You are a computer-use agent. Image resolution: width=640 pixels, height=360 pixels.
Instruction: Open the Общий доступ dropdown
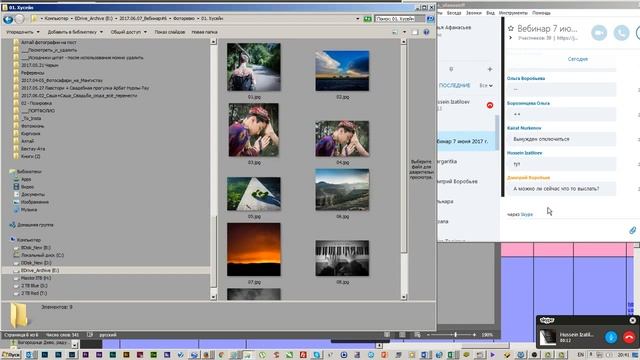[129, 32]
